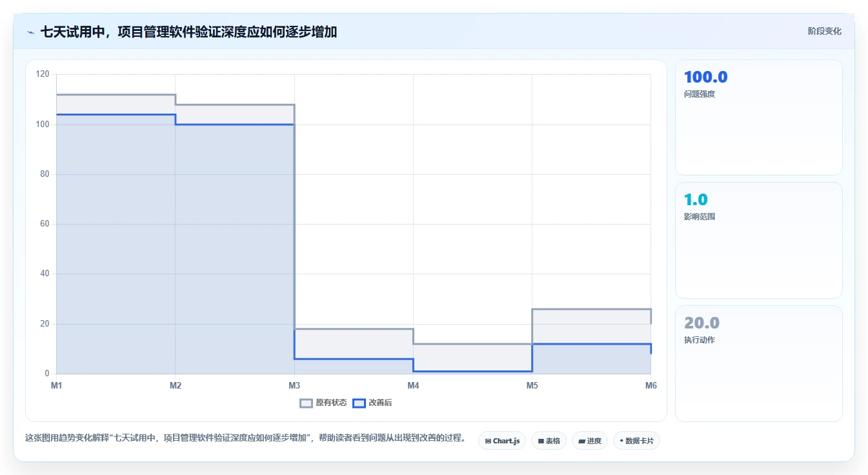The width and height of the screenshot is (868, 475).
Task: Open the 问题强度 100.0 card
Action: pos(758,117)
